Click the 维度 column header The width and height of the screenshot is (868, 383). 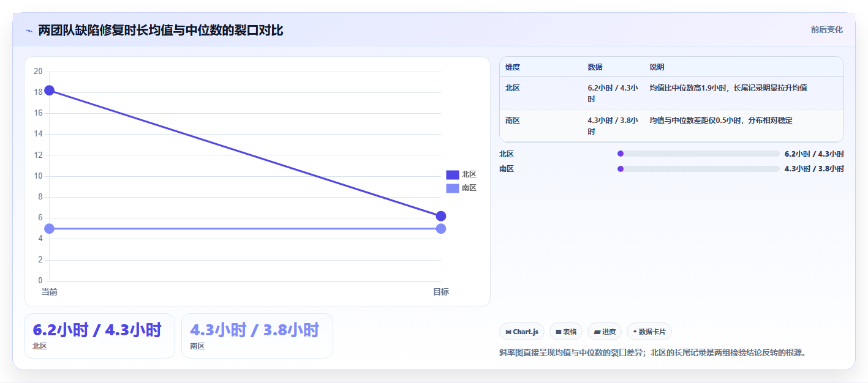pyautogui.click(x=513, y=67)
